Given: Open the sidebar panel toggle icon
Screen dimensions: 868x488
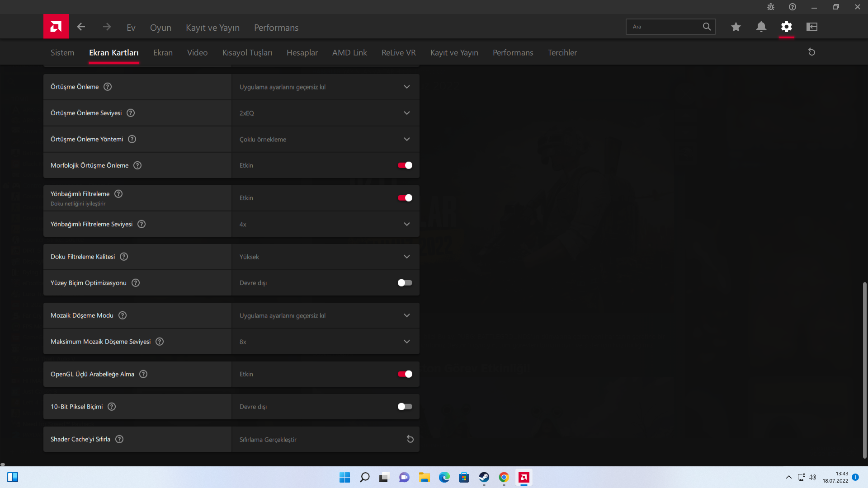Looking at the screenshot, I should pyautogui.click(x=811, y=27).
